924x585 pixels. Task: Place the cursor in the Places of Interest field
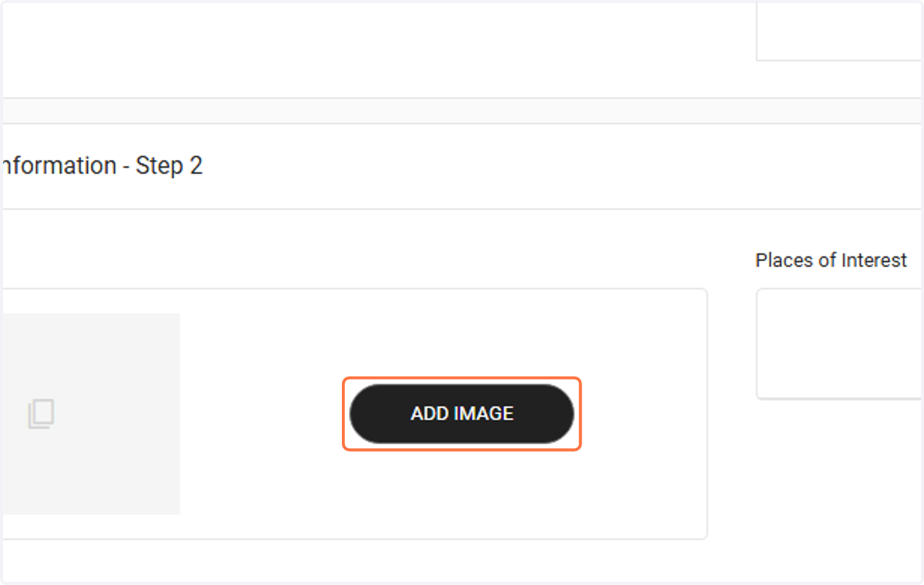[839, 343]
